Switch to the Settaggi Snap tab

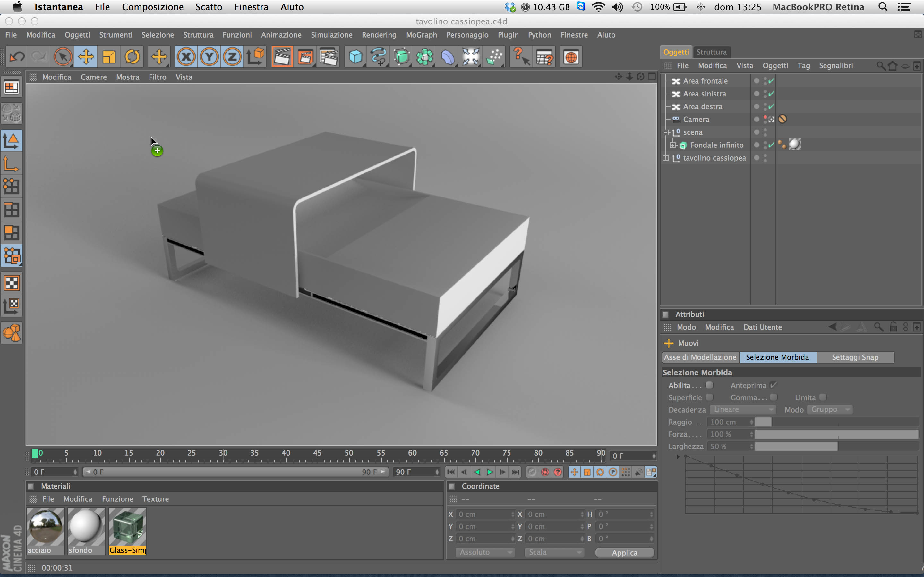[x=855, y=357]
